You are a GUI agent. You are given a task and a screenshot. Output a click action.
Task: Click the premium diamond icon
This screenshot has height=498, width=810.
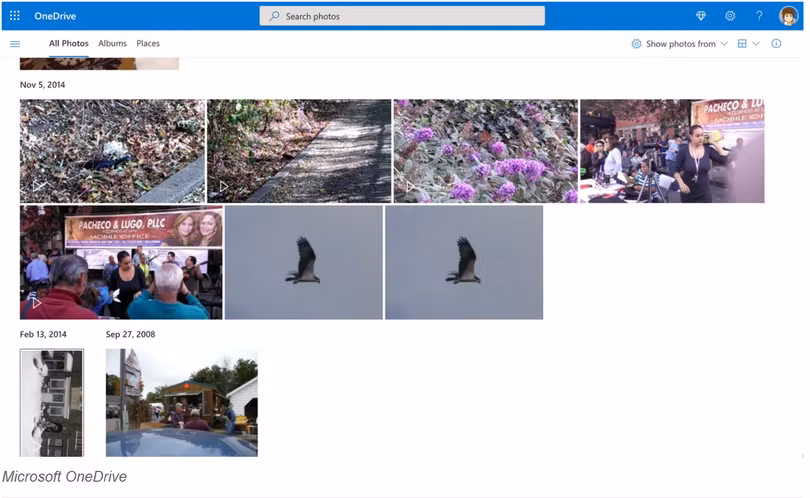[701, 16]
